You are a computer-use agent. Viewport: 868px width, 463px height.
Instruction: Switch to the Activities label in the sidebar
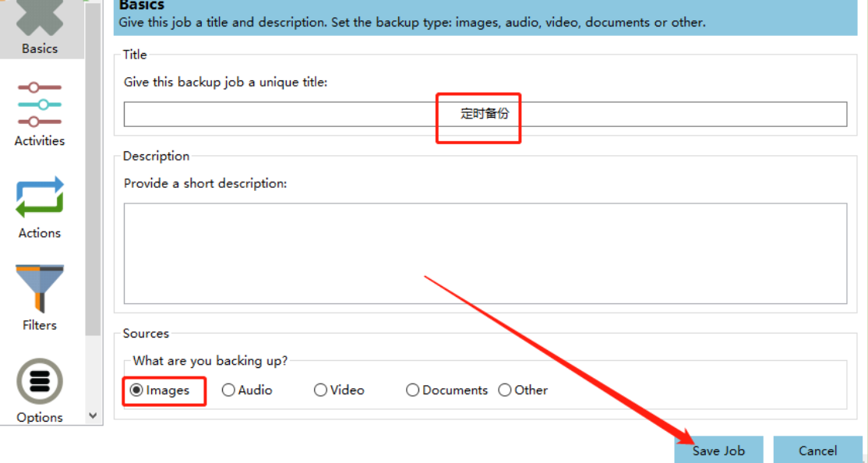click(39, 141)
